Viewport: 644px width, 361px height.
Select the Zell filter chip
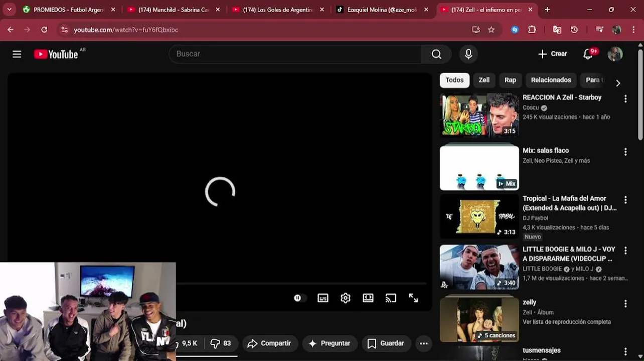coord(484,80)
